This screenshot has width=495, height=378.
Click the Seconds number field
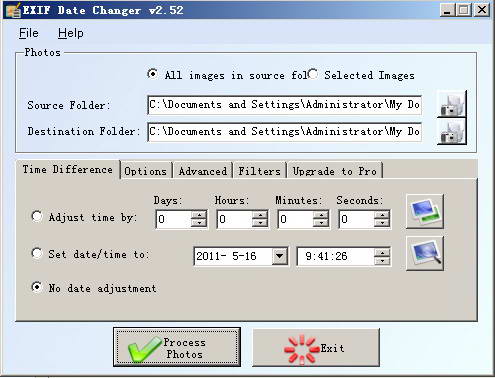tap(357, 219)
